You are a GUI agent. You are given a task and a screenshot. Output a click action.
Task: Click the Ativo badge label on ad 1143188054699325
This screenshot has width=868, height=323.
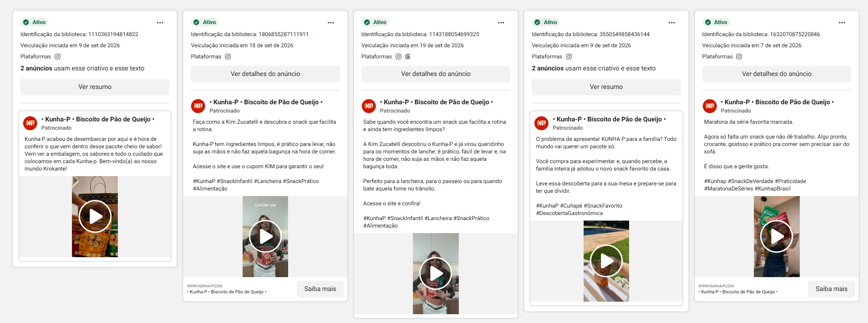(380, 22)
